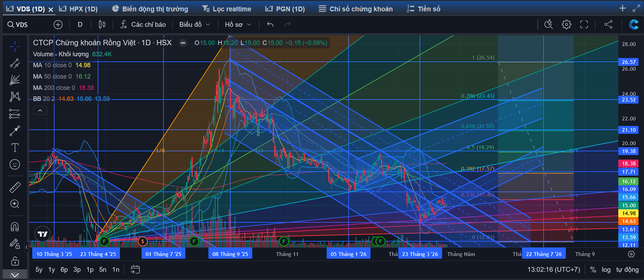Select the 1p time range
This screenshot has height=280, width=644.
[x=90, y=270]
